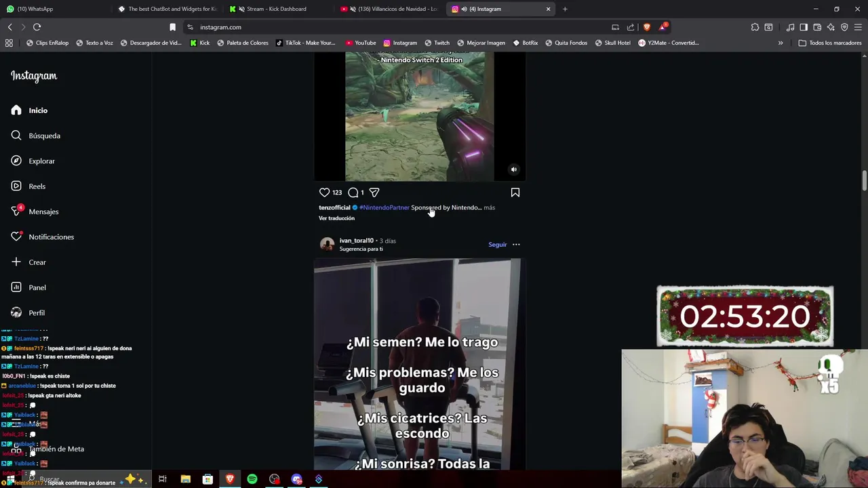Toggle the Brave sidebar panel
The width and height of the screenshot is (868, 488).
[804, 27]
